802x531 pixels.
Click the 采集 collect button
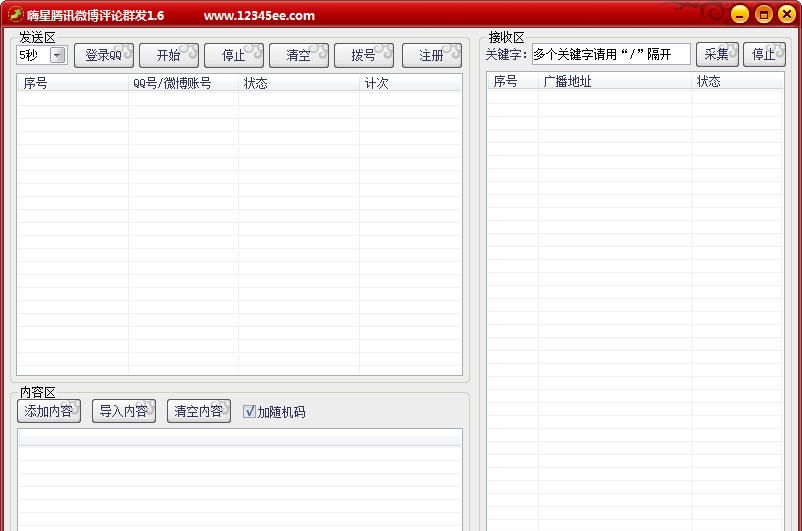717,54
